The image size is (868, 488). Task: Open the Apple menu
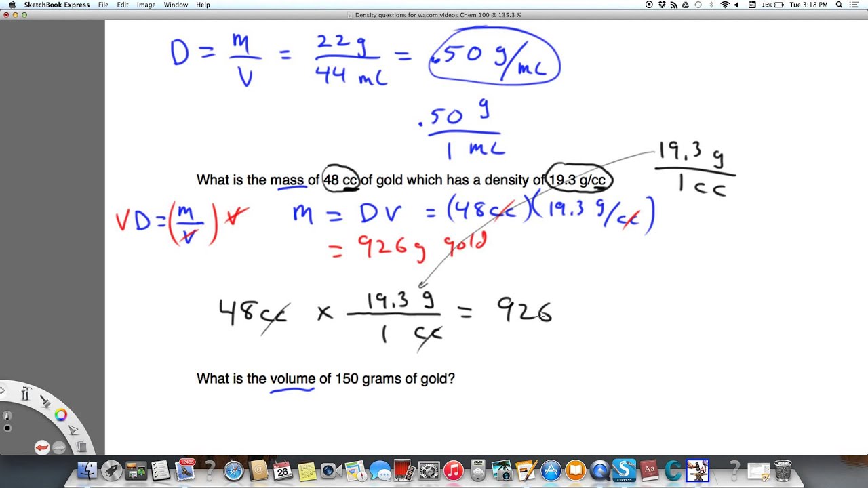pos(12,5)
